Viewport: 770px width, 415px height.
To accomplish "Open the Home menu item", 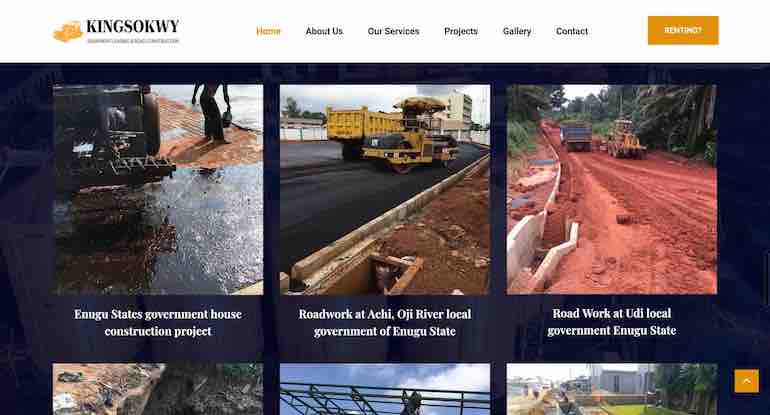I will pos(268,31).
